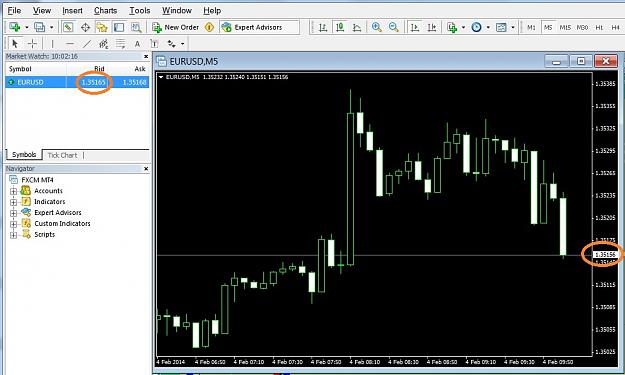This screenshot has height=375, width=625.
Task: Open the Tools menu
Action: pyautogui.click(x=140, y=10)
